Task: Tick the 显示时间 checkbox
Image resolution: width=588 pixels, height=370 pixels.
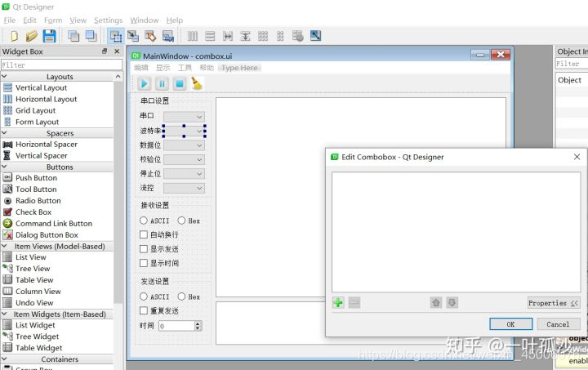Action: click(x=143, y=263)
